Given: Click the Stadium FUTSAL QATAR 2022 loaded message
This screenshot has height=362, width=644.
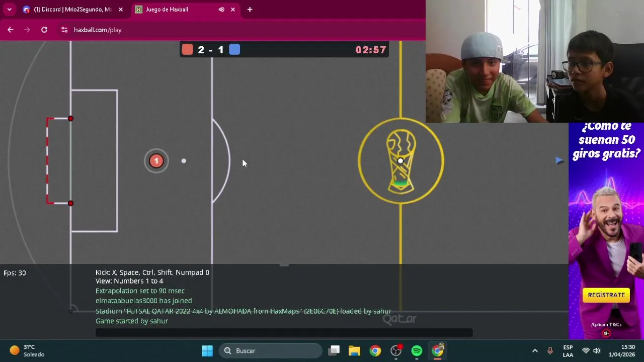Looking at the screenshot, I should coord(244,311).
